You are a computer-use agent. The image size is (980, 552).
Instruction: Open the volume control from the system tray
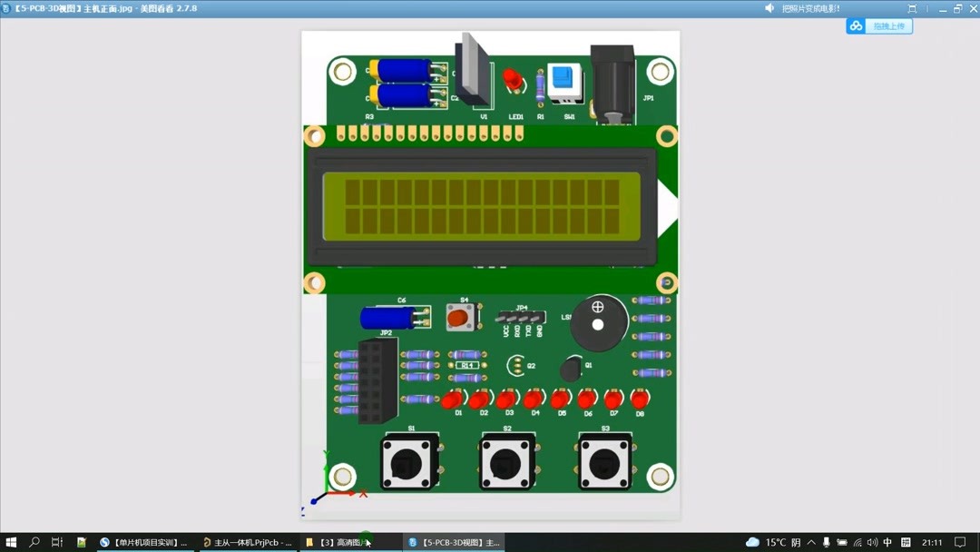pyautogui.click(x=871, y=541)
